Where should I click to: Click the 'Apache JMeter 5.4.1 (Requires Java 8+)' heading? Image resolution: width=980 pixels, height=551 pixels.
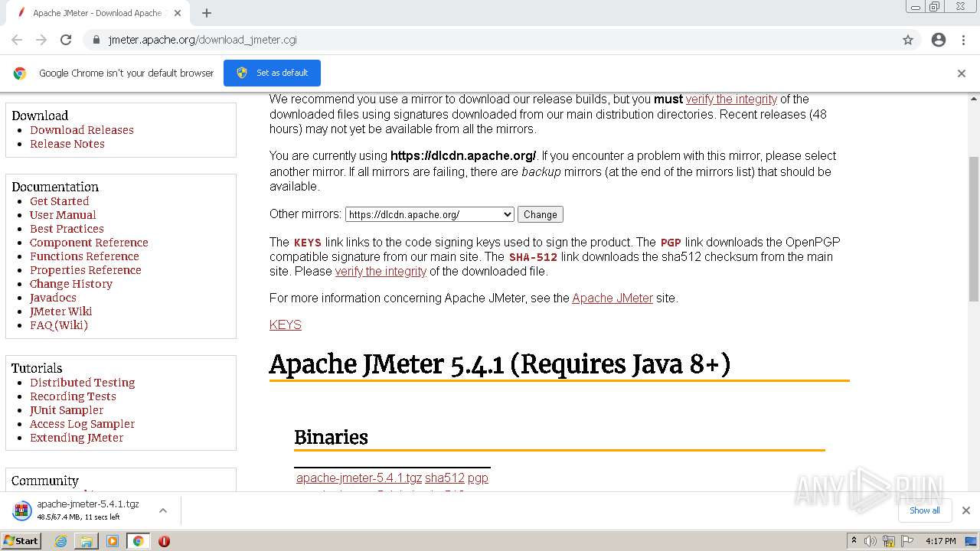click(500, 364)
